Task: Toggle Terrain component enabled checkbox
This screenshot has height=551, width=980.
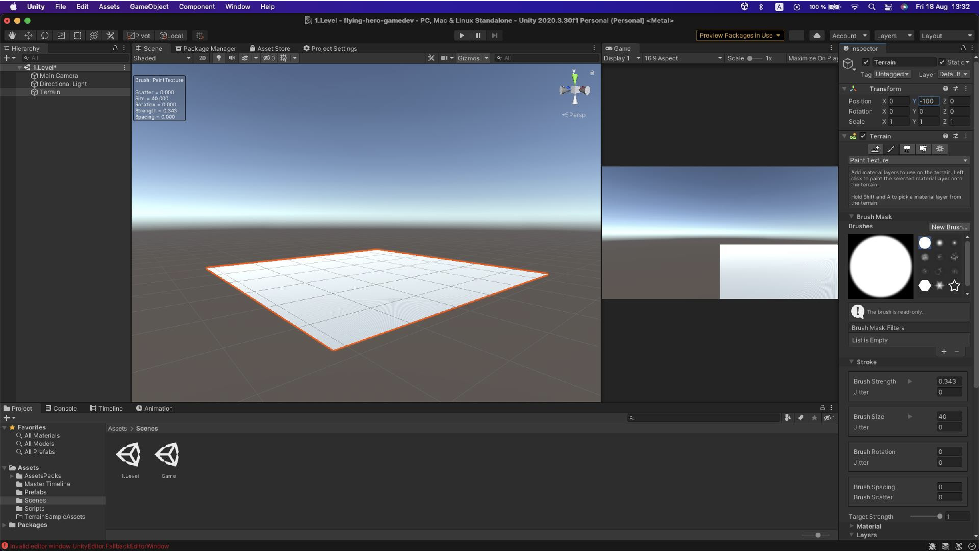Action: pos(863,136)
